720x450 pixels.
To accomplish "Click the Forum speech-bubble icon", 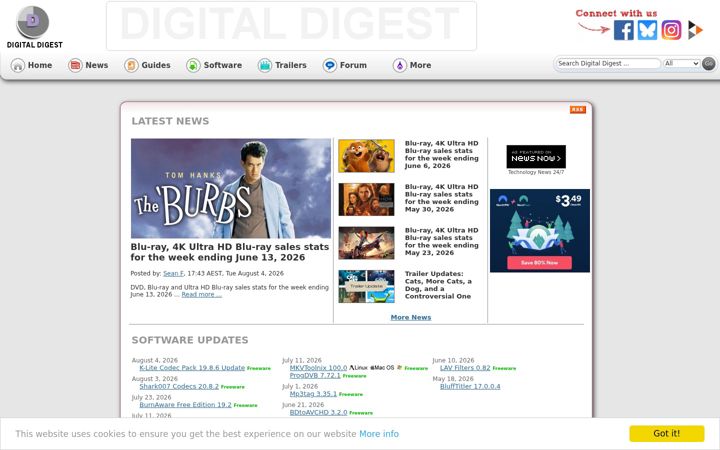I will 329,65.
